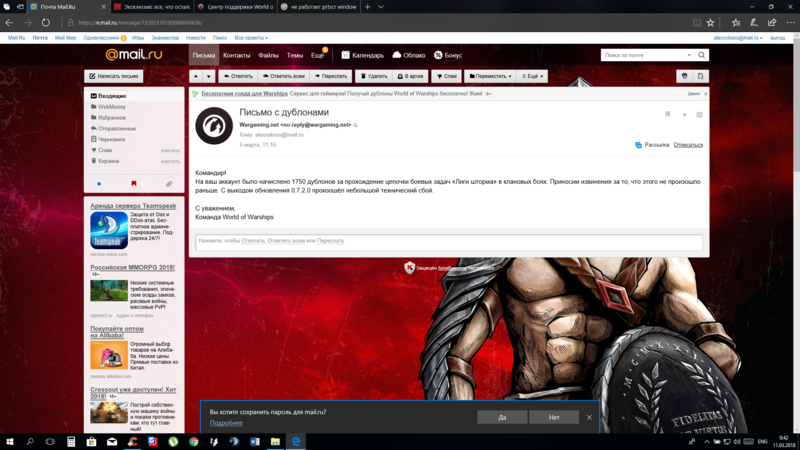800x450 pixels.
Task: Open the Бесплатная голда для Warships ad link
Action: click(244, 94)
